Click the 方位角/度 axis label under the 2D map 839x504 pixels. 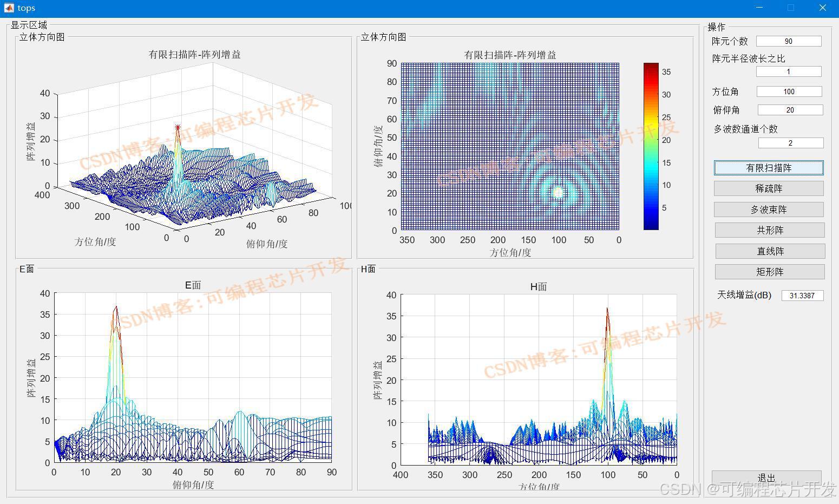click(510, 252)
